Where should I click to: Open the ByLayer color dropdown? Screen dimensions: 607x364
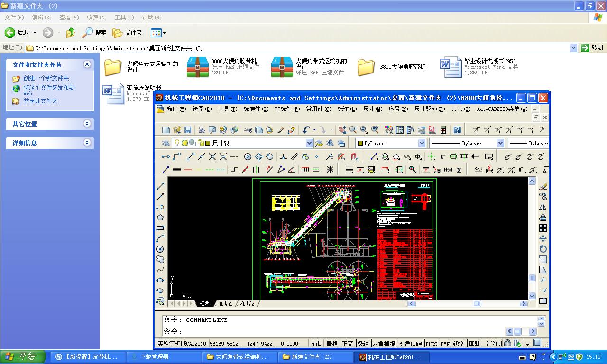[422, 143]
